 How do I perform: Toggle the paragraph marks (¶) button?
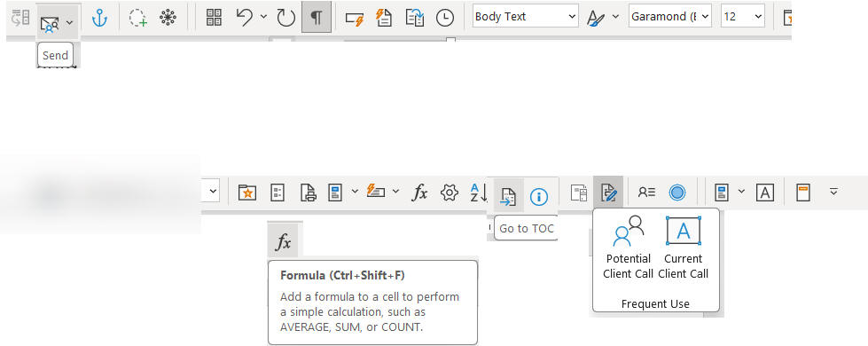pyautogui.click(x=317, y=18)
